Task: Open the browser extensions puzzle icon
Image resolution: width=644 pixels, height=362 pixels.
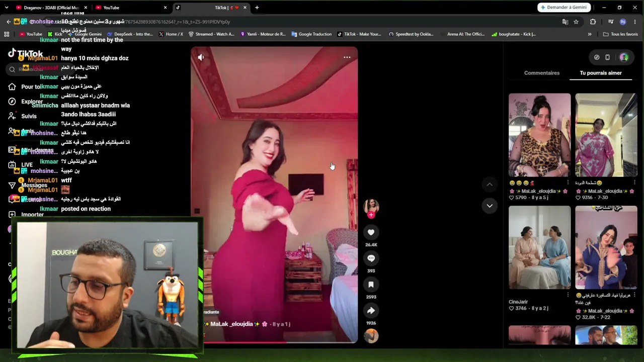Action: pyautogui.click(x=593, y=22)
